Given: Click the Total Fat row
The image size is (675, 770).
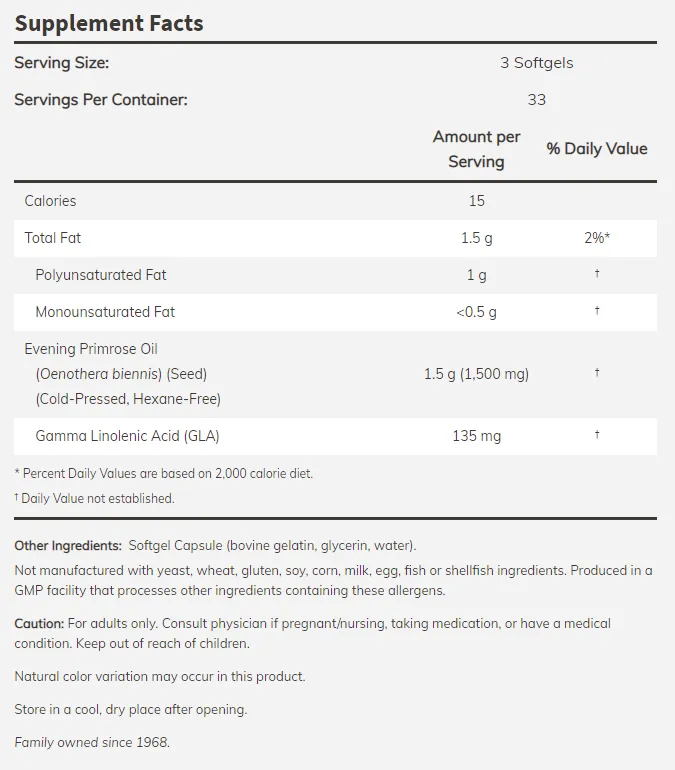Looking at the screenshot, I should click(335, 238).
